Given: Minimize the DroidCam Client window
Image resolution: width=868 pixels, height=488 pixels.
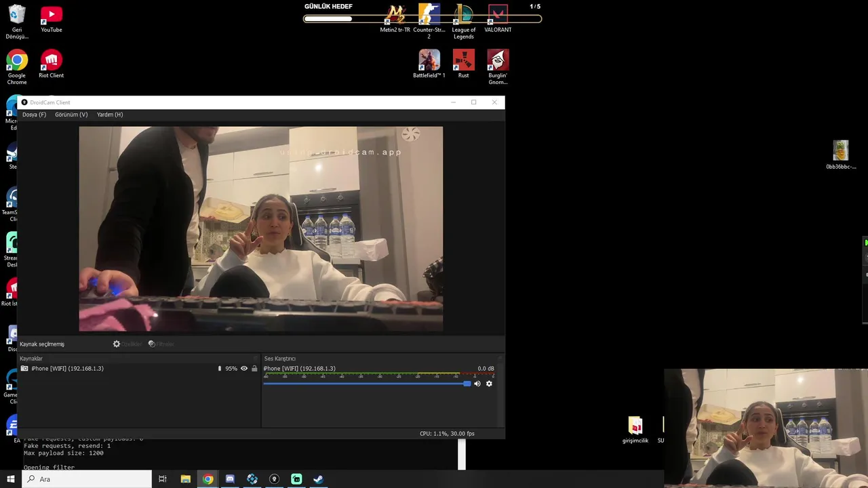Looking at the screenshot, I should 453,102.
